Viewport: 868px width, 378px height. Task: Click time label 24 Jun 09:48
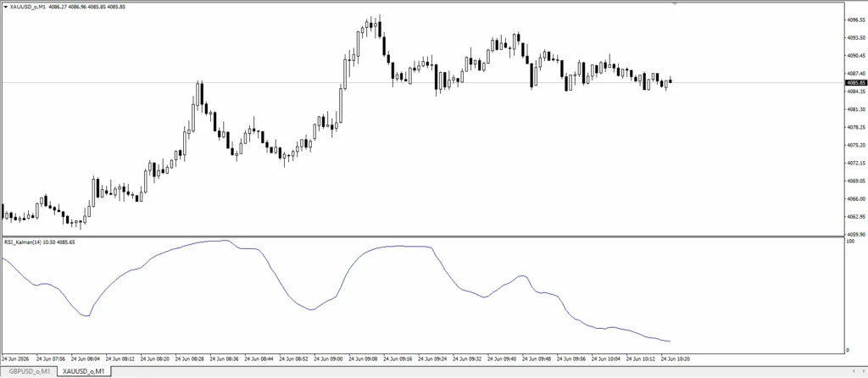[537, 359]
